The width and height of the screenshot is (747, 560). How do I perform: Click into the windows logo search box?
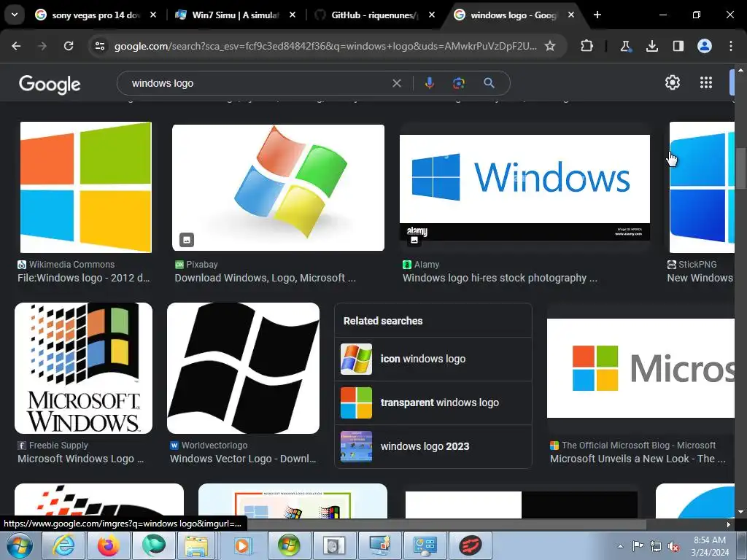click(x=258, y=83)
